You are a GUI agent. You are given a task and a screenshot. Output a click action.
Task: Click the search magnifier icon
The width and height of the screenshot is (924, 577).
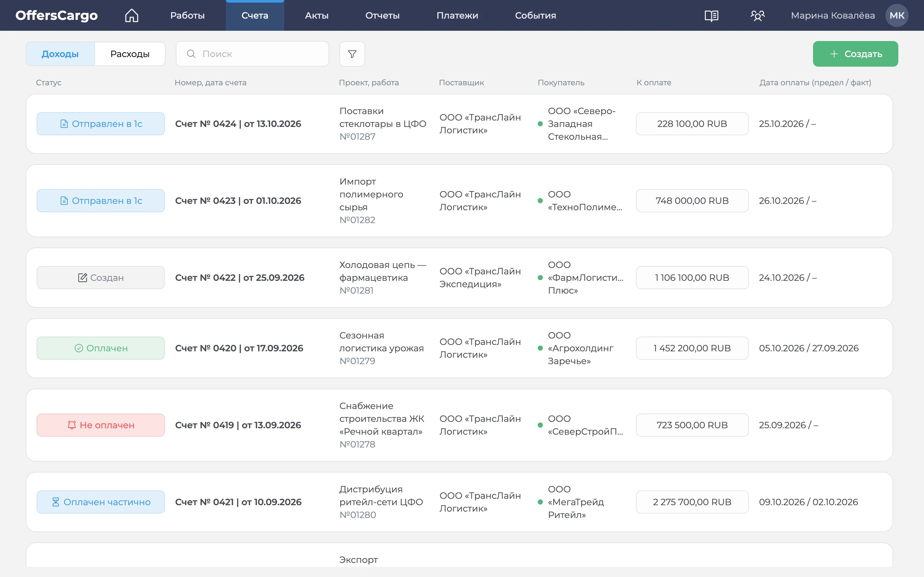click(191, 54)
